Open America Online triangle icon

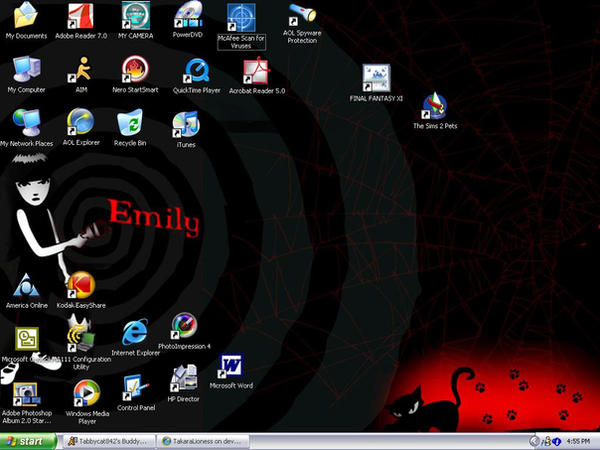(26, 285)
